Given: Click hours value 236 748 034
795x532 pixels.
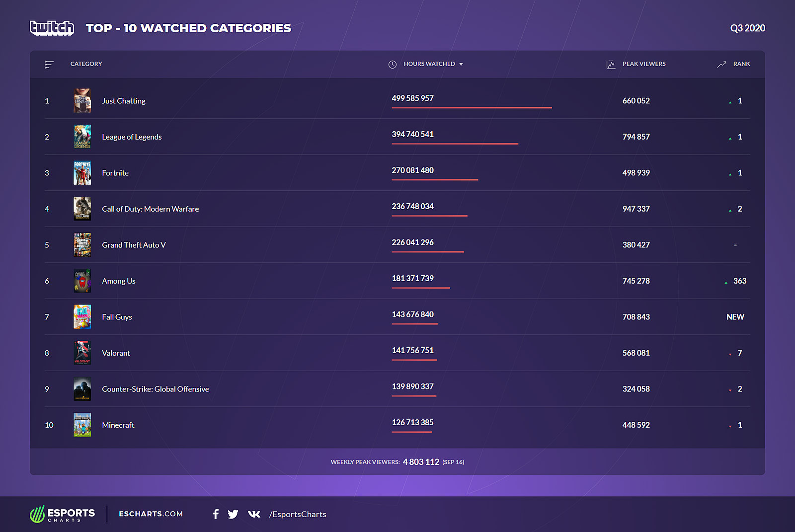Looking at the screenshot, I should point(412,206).
